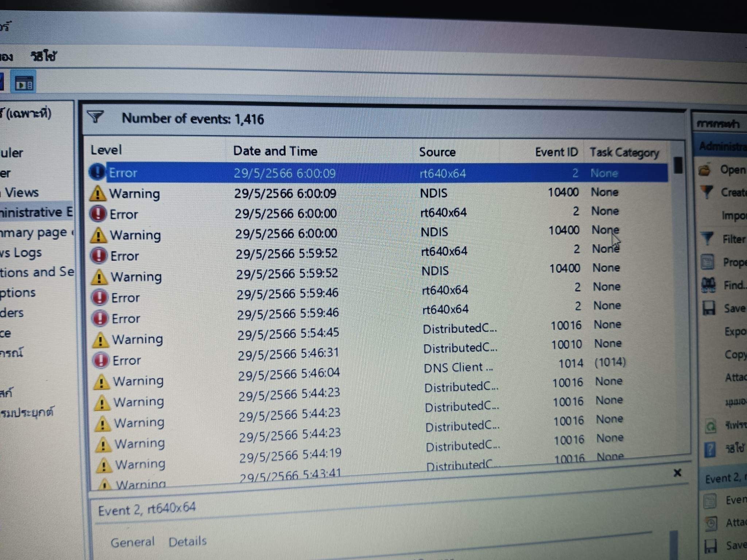Screen dimensions: 747x560
Task: Click the Find binoculars icon in Actions
Action: [708, 285]
